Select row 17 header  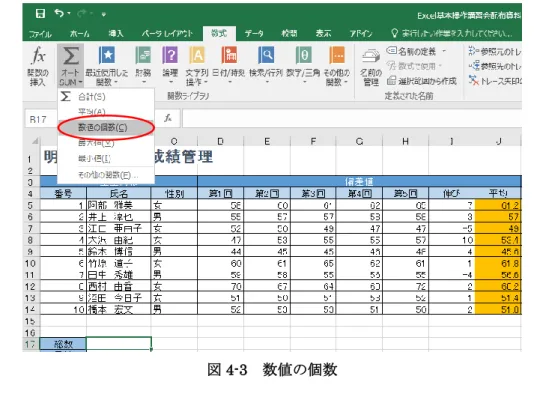click(30, 344)
